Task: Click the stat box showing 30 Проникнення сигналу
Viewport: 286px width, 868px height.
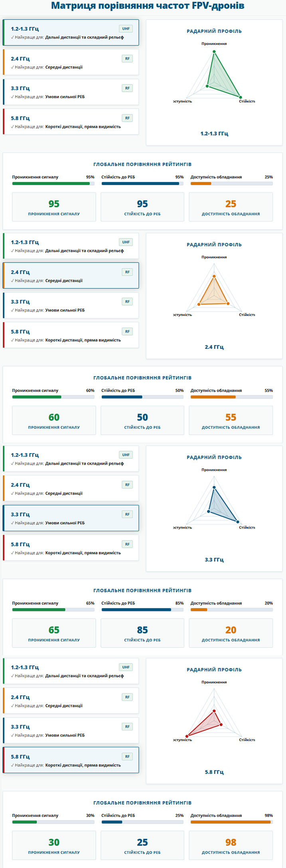Action: [54, 845]
